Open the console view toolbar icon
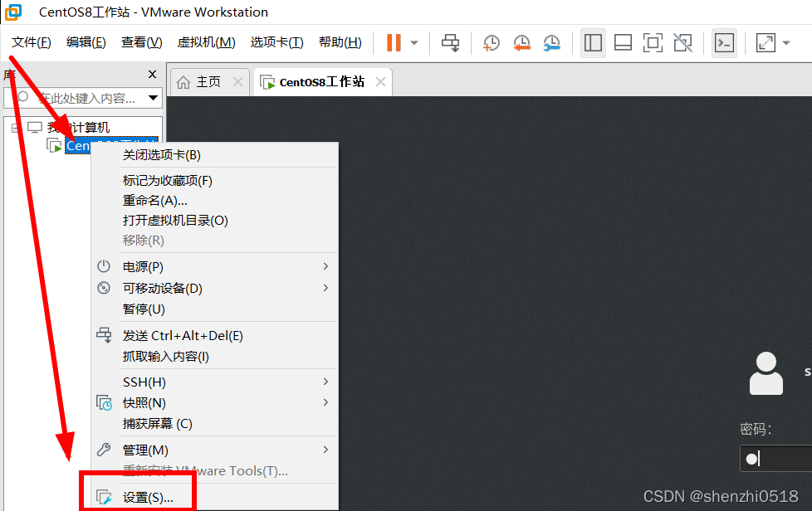Image resolution: width=812 pixels, height=511 pixels. coord(724,42)
